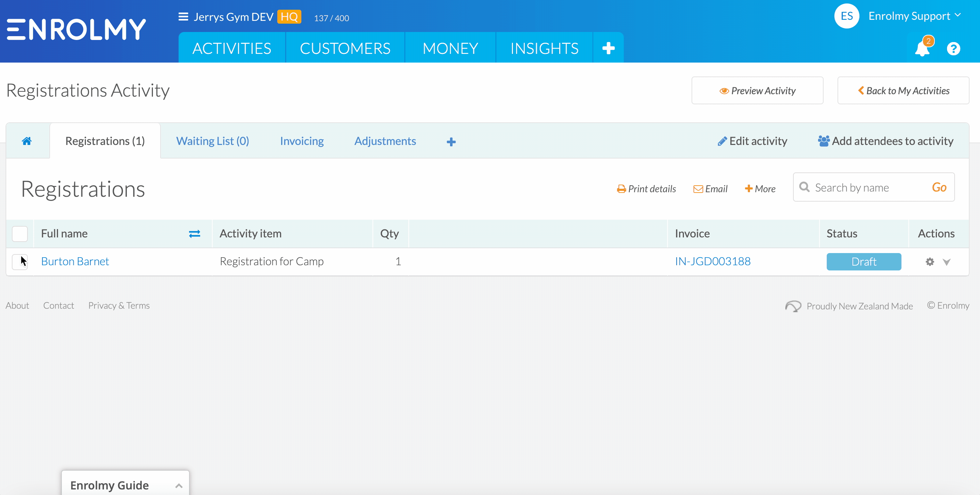Open the About footer link
This screenshot has height=495, width=980.
pos(17,306)
